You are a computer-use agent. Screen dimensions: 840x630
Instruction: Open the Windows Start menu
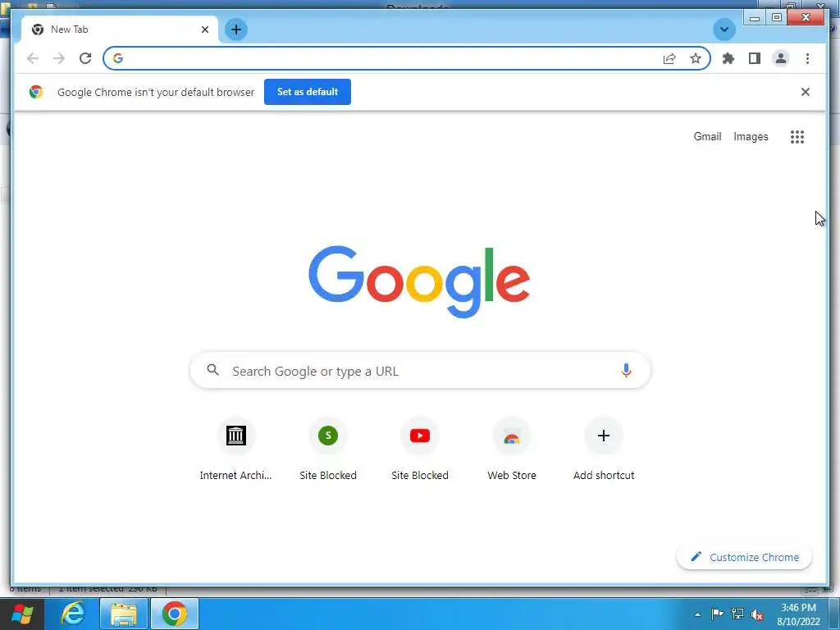tap(21, 614)
